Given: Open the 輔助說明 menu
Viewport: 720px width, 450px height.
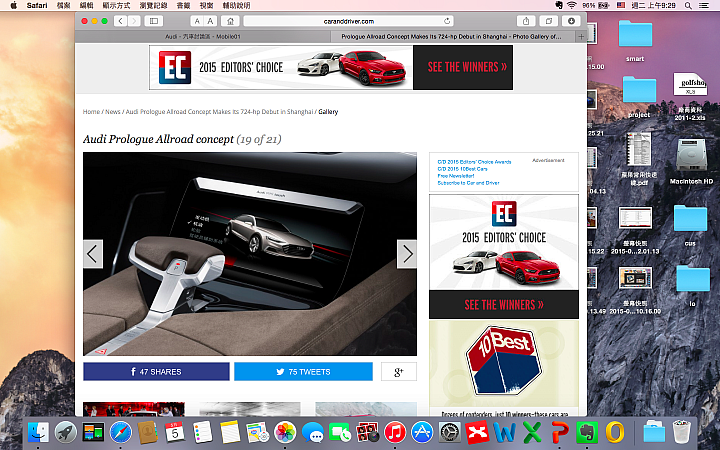Looking at the screenshot, I should 236,6.
